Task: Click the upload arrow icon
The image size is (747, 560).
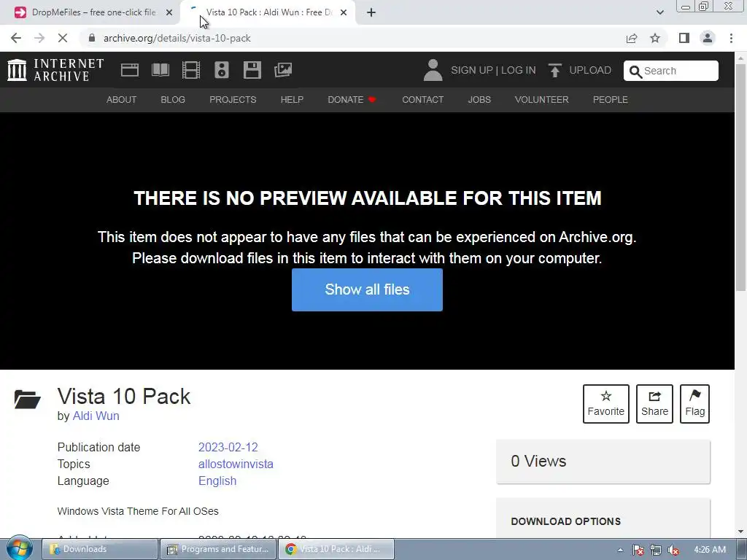Action: pyautogui.click(x=554, y=71)
